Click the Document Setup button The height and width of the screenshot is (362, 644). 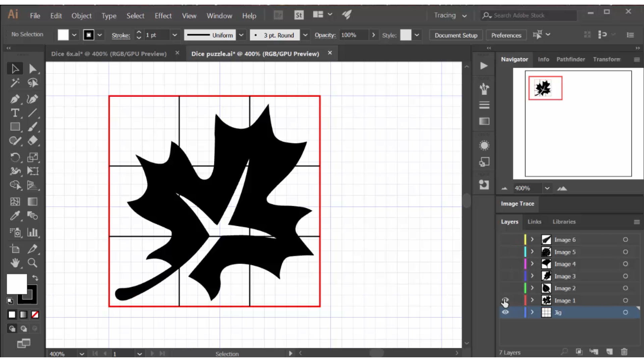[x=456, y=35]
